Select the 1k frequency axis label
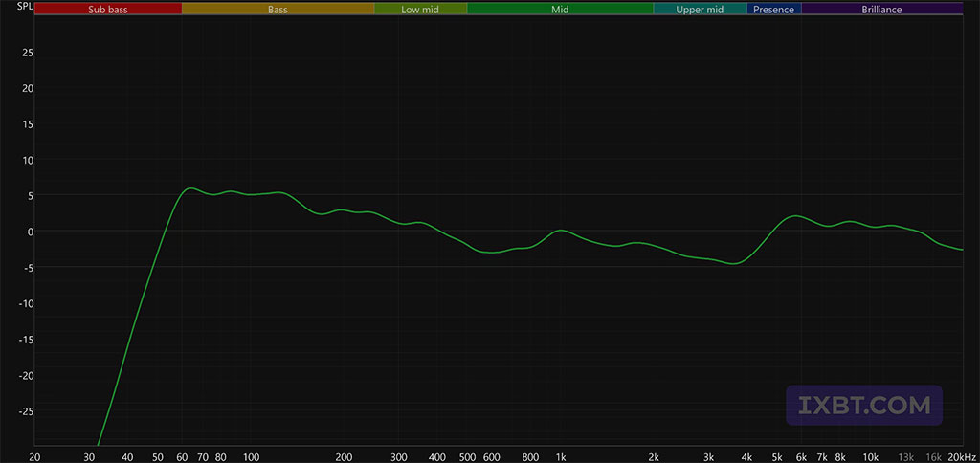The width and height of the screenshot is (980, 463). pos(562,457)
